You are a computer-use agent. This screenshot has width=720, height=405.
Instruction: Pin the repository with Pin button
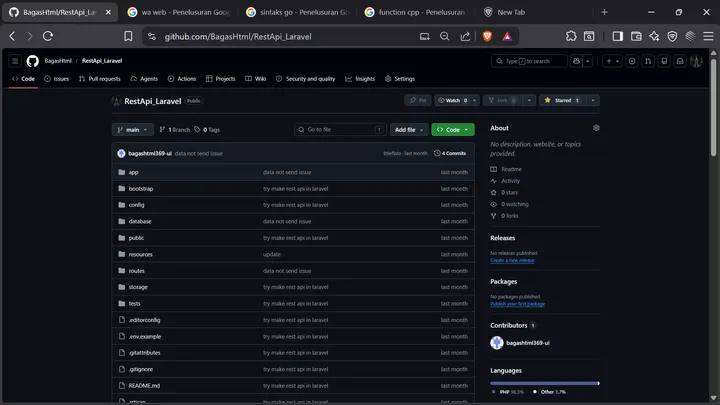(x=418, y=100)
